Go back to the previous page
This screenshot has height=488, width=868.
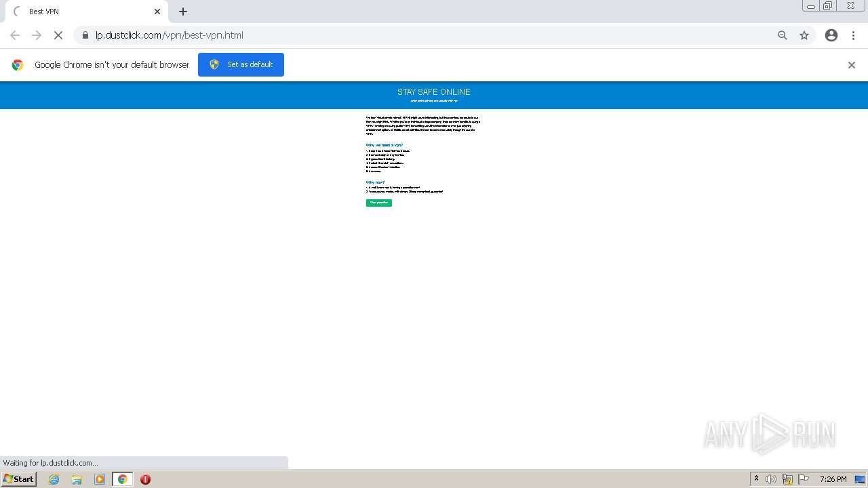click(x=15, y=35)
